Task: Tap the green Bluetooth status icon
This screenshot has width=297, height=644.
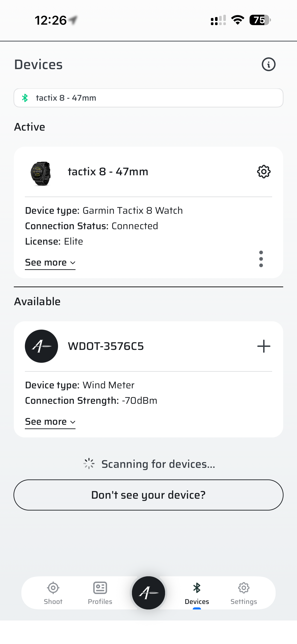Action: point(25,98)
